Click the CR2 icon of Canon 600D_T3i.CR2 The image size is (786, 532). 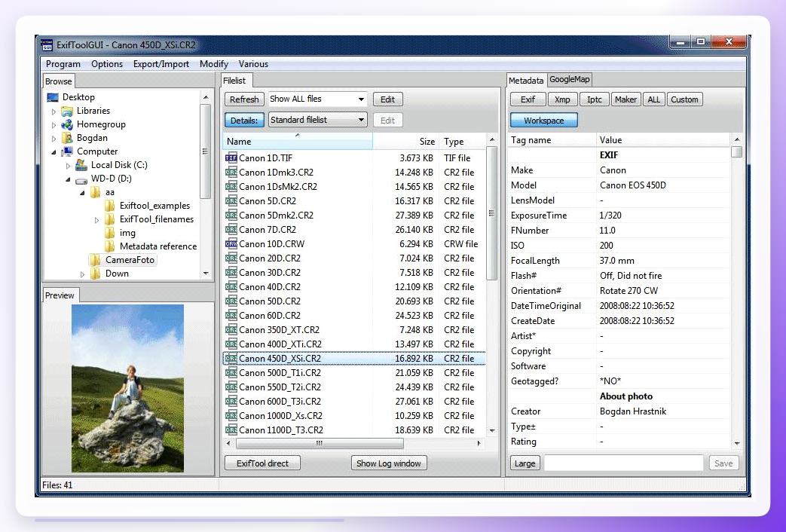coord(231,401)
